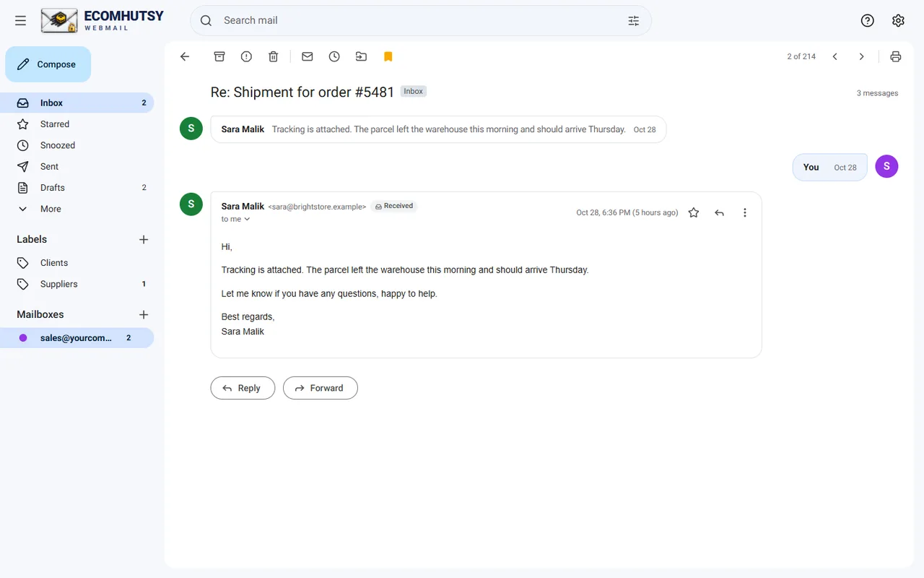Open more options for Sara's message
This screenshot has width=924, height=578.
[745, 212]
